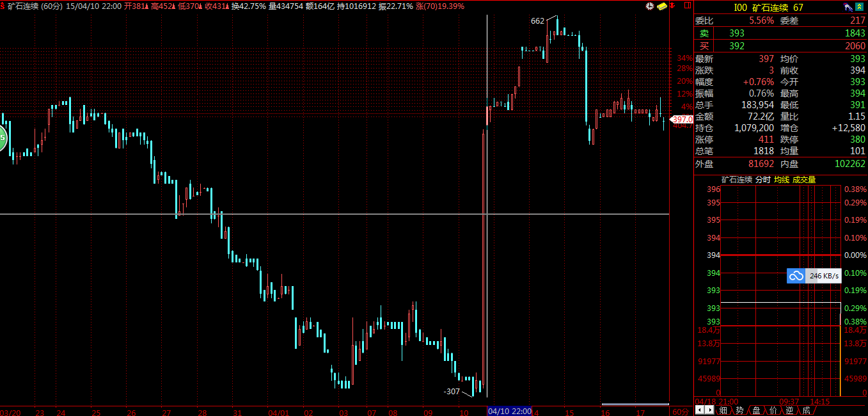Click the 18.4万 volume axis label on the left

coord(707,330)
